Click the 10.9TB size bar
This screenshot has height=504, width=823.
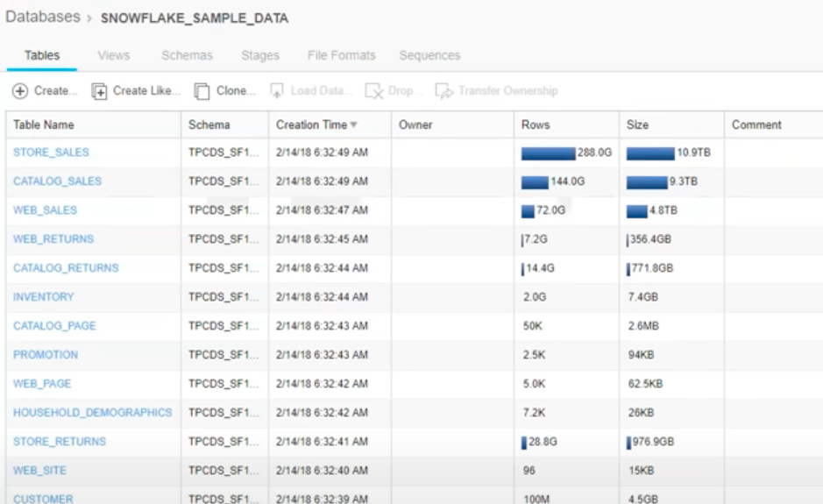pos(650,153)
